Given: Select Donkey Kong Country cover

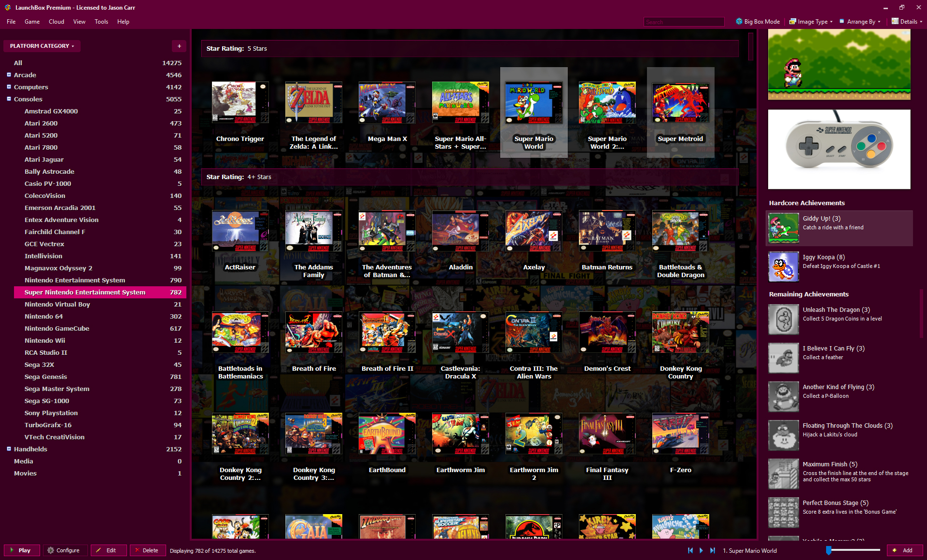Looking at the screenshot, I should [x=681, y=332].
